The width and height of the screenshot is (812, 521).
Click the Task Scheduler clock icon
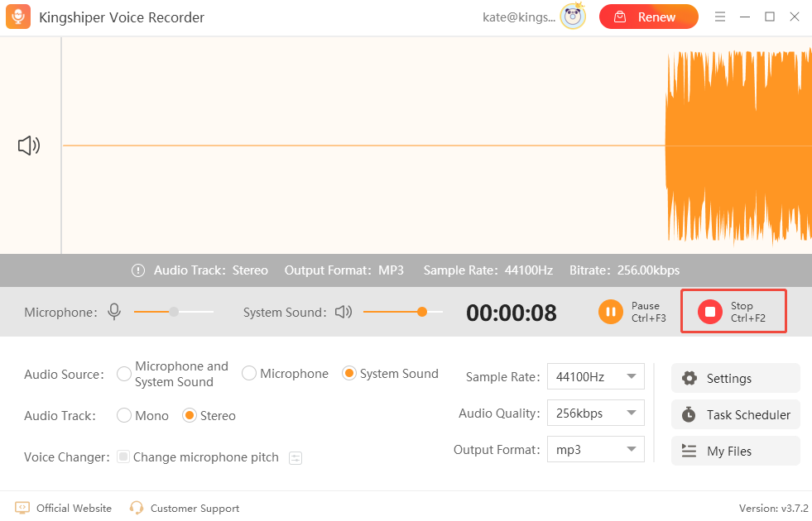pyautogui.click(x=689, y=414)
